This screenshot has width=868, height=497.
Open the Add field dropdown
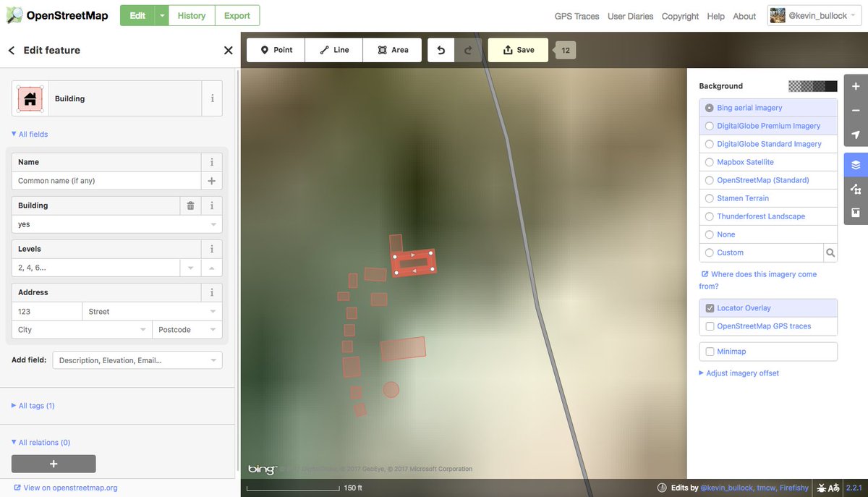point(213,360)
